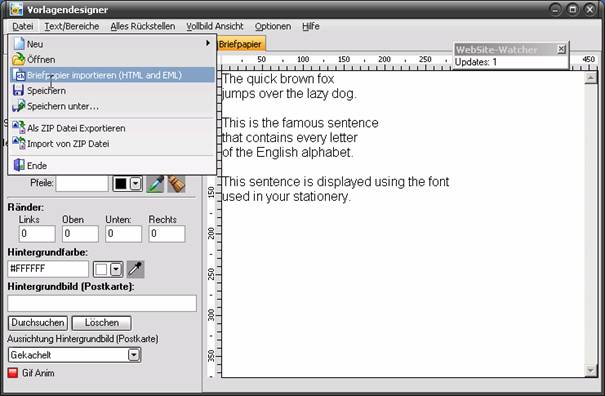
Task: Click Ende to exit the designer
Action: click(x=112, y=166)
